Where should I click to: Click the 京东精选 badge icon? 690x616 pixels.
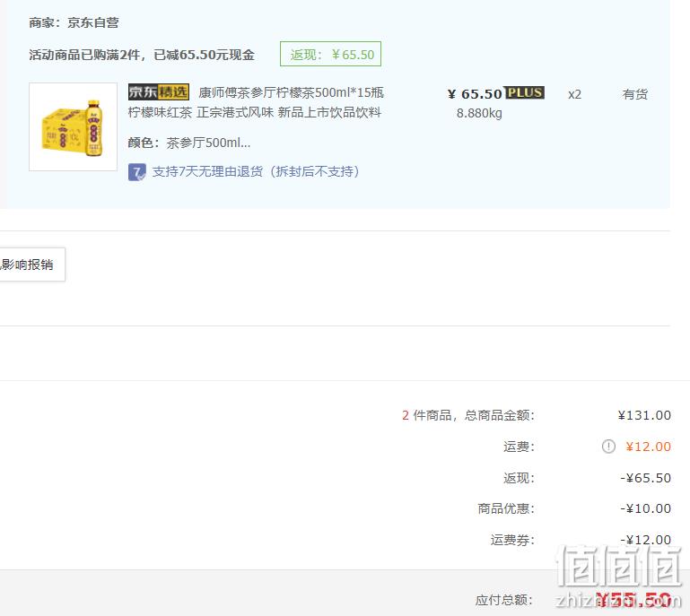tap(159, 91)
